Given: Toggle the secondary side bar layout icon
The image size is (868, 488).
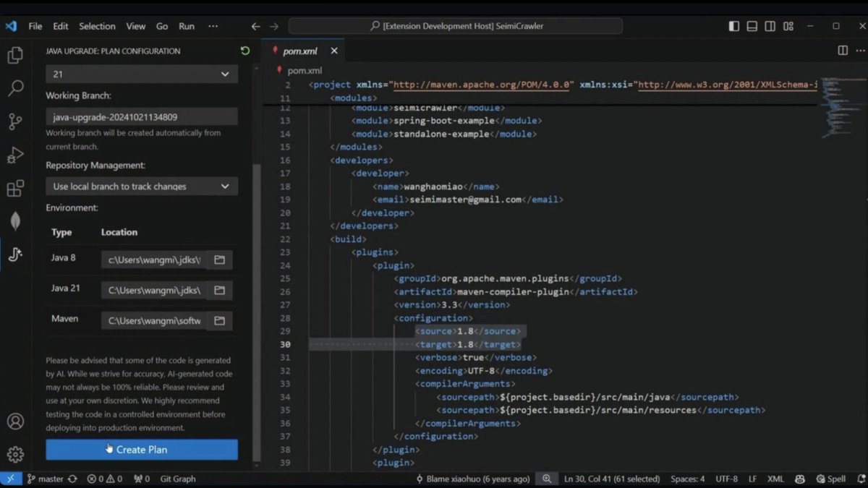Looking at the screenshot, I should 770,26.
